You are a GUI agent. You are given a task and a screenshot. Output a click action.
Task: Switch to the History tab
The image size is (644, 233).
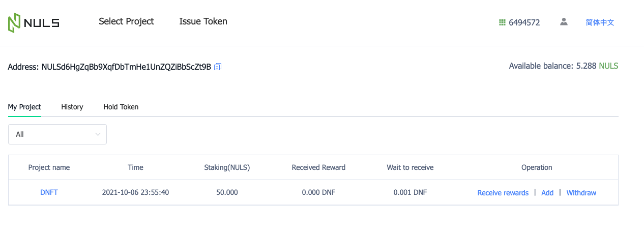(72, 107)
